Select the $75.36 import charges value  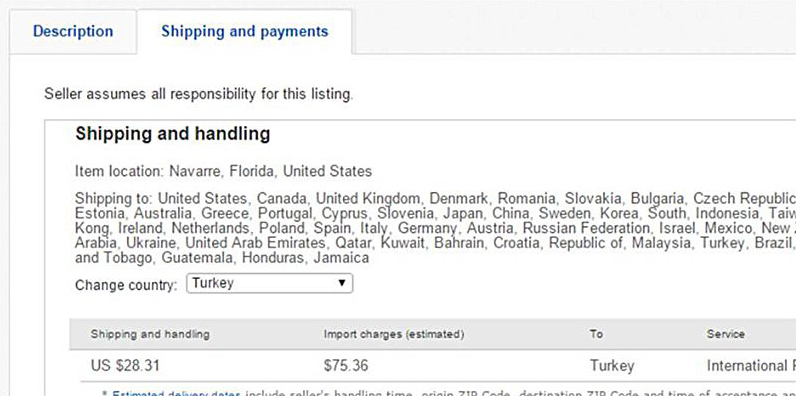(346, 366)
